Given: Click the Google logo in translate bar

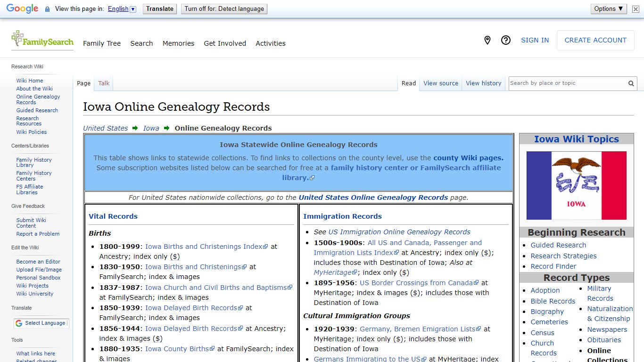Looking at the screenshot, I should pos(22,9).
